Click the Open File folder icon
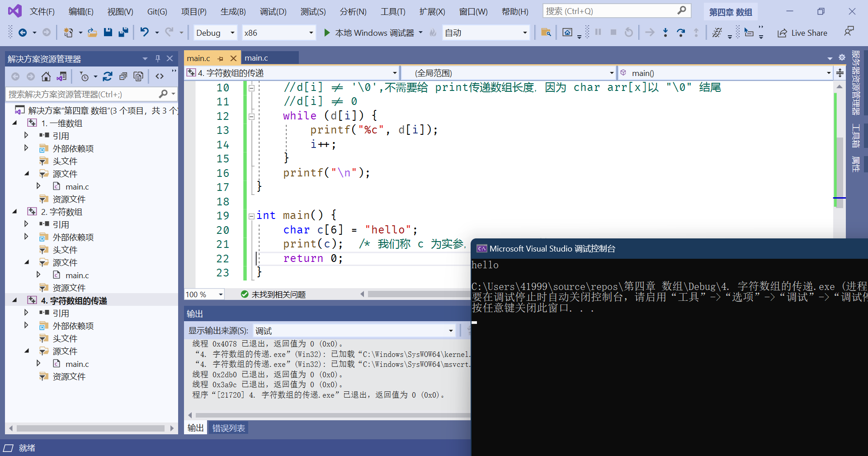This screenshot has width=868, height=456. click(x=92, y=33)
